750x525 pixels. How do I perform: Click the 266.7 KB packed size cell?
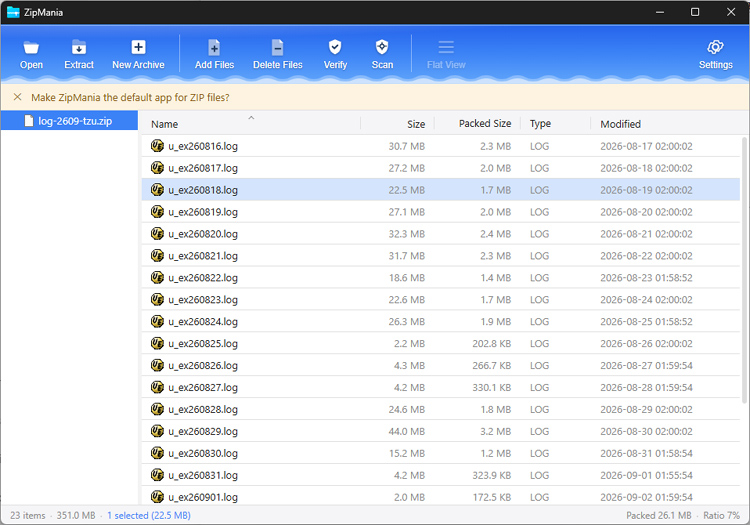492,366
